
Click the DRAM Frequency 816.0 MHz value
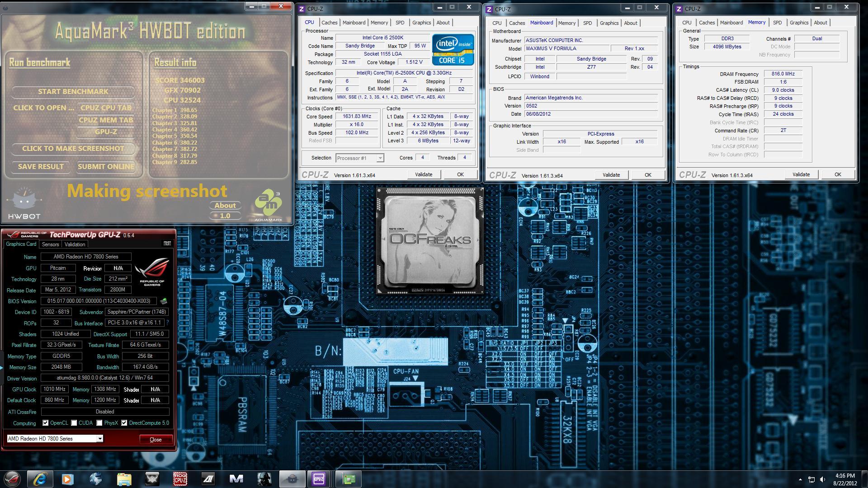coord(783,74)
